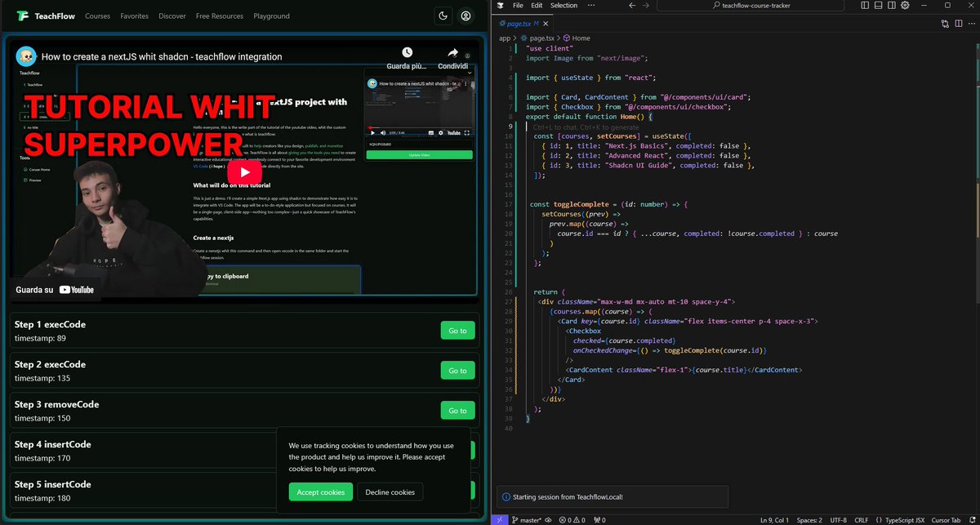Click the Home symbol breadcrumb

click(x=577, y=38)
